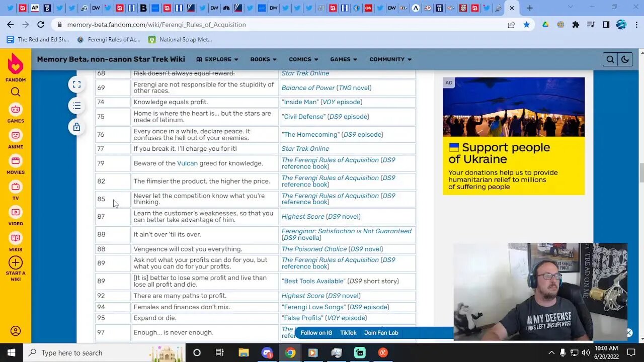Open The Red and Ed Sh... bookmark

click(x=38, y=39)
